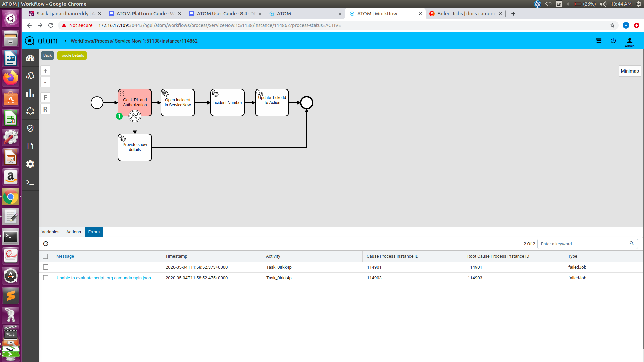This screenshot has width=644, height=362.
Task: Open the Minimap panel
Action: (x=630, y=71)
